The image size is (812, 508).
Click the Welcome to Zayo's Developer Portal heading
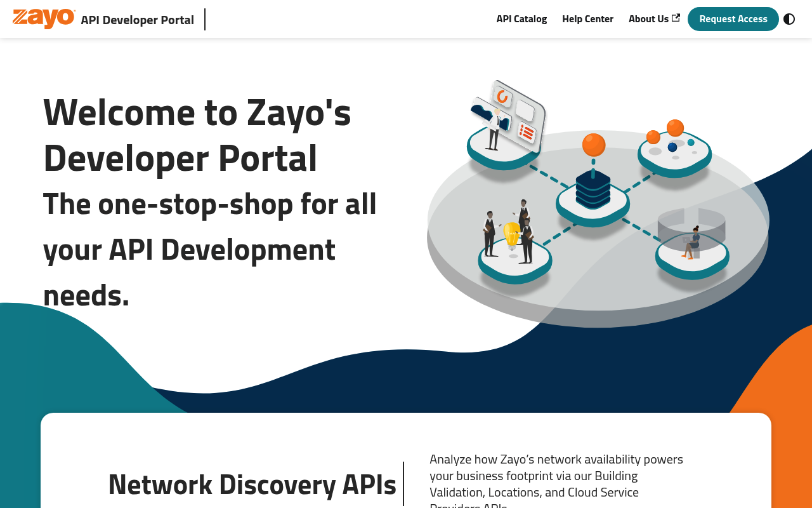(x=197, y=135)
